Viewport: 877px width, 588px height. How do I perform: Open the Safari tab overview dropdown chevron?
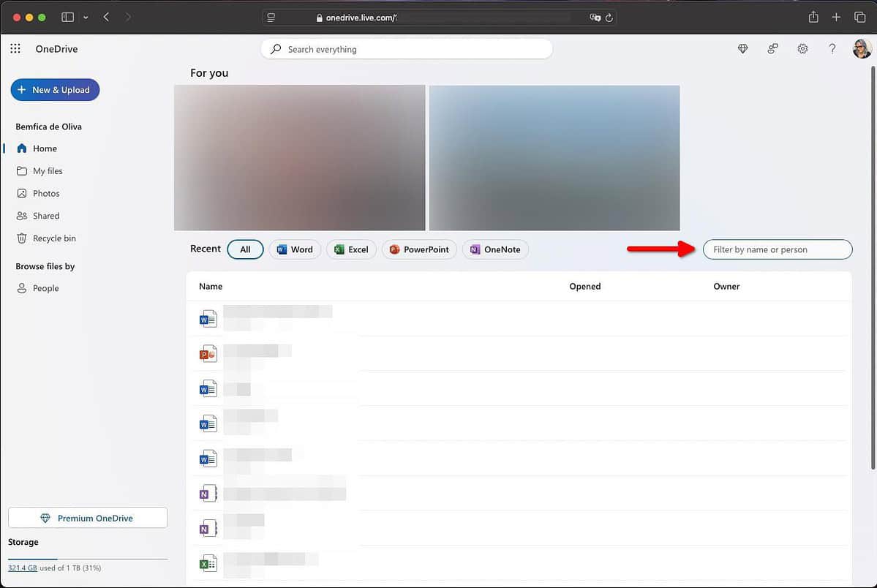(x=86, y=17)
